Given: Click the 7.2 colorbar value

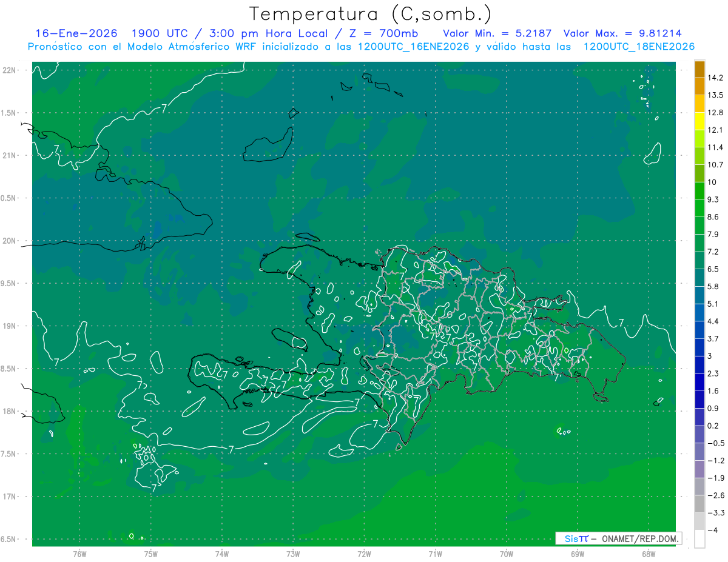Looking at the screenshot, I should pos(713,252).
